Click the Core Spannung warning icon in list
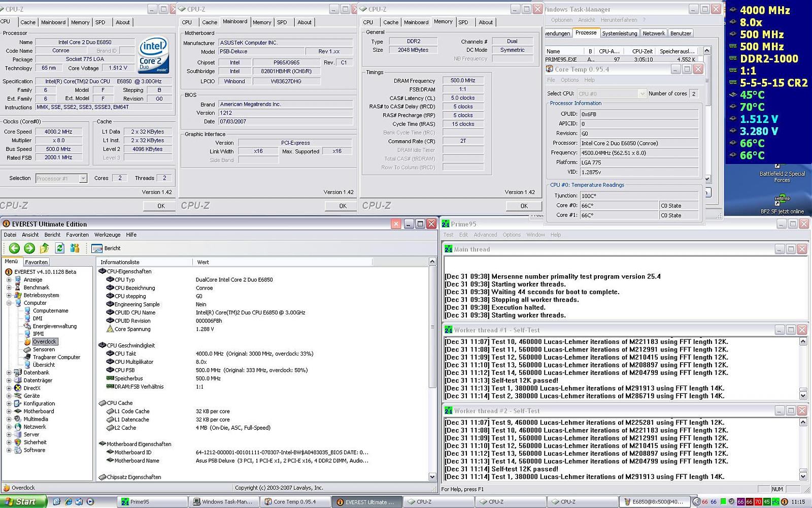 click(110, 329)
